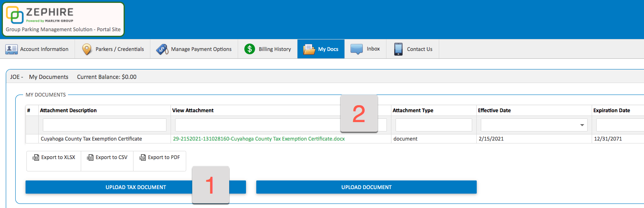Click the Account Information ID card icon

[x=11, y=49]
